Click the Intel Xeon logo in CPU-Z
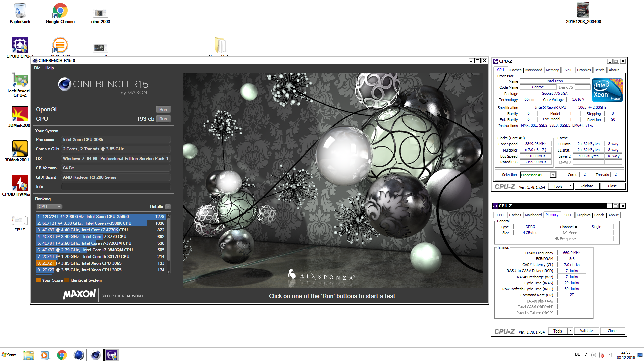Image resolution: width=644 pixels, height=362 pixels. pos(607,90)
